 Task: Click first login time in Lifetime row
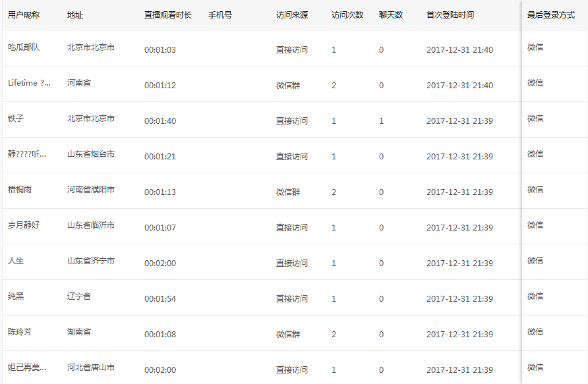[459, 86]
